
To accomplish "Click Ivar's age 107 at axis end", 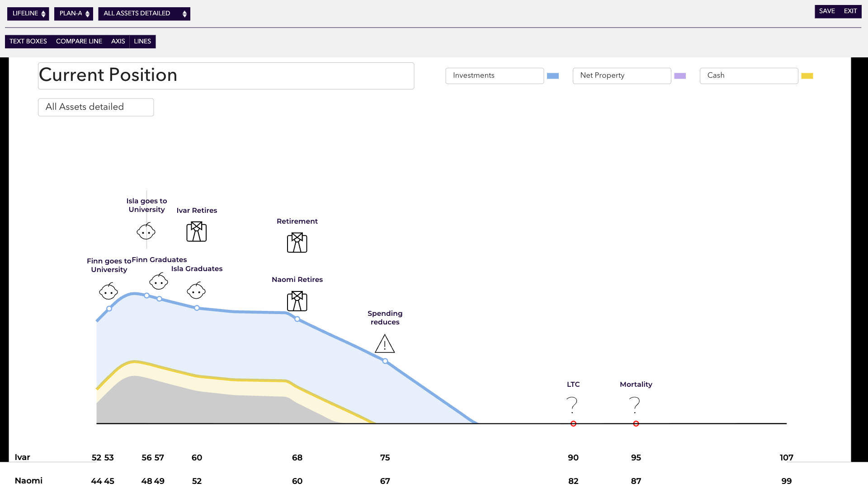I will [787, 458].
